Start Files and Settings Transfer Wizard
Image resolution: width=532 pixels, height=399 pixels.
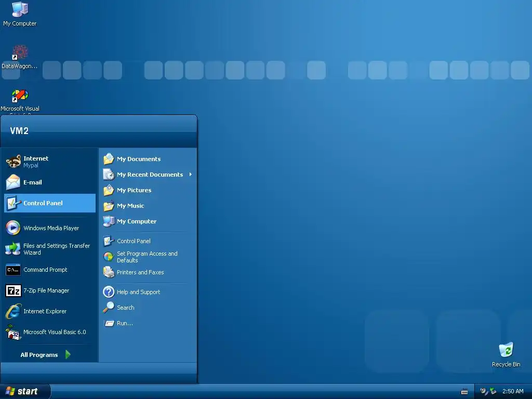coord(50,249)
